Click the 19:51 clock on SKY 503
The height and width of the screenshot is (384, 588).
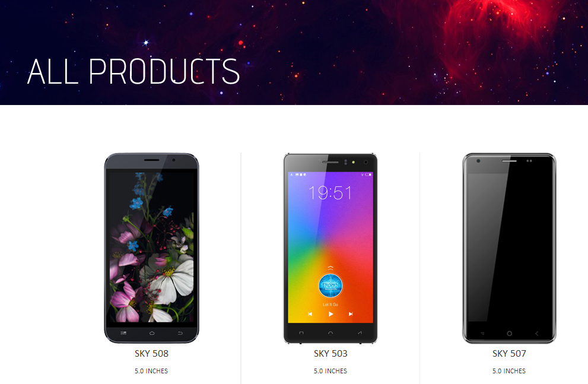coord(330,193)
